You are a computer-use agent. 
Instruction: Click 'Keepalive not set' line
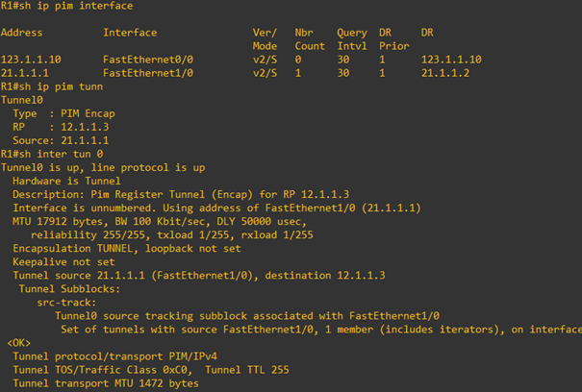tap(63, 262)
